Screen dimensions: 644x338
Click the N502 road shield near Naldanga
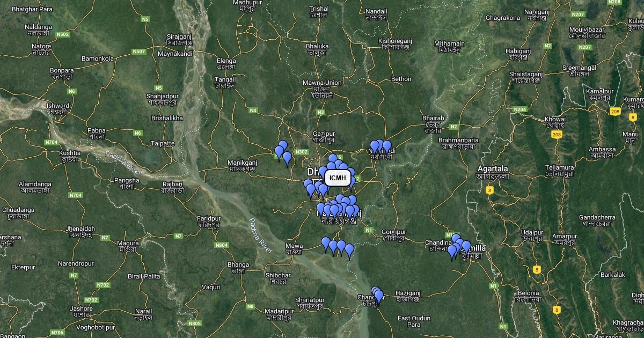coord(63,34)
